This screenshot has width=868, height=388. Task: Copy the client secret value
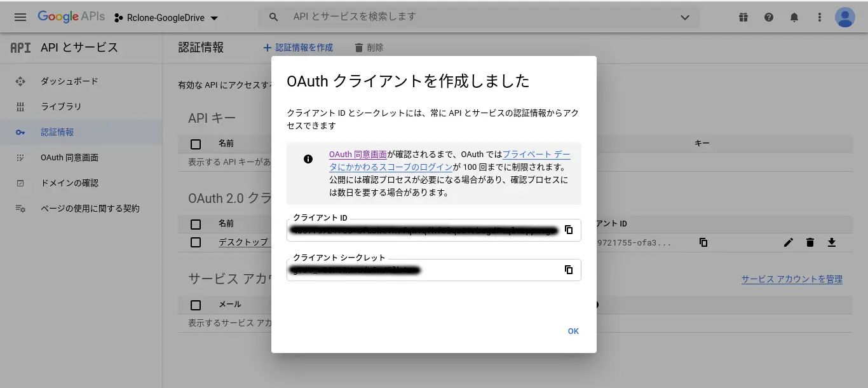569,270
